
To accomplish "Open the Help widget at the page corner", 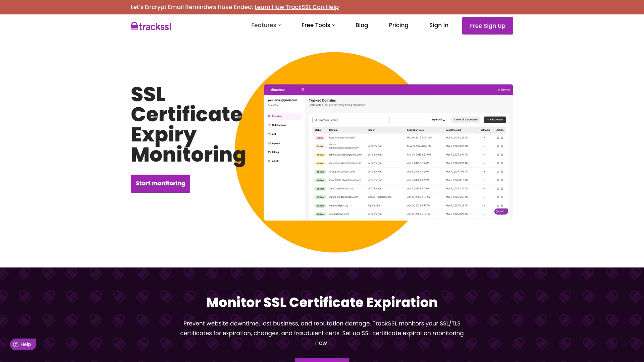I will coord(23,344).
